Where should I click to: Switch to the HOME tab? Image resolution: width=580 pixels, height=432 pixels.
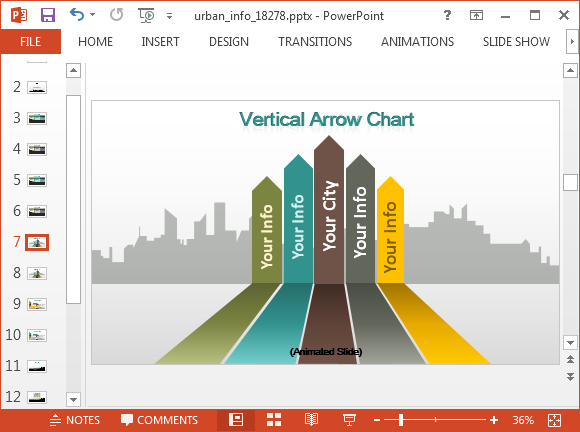click(x=95, y=41)
